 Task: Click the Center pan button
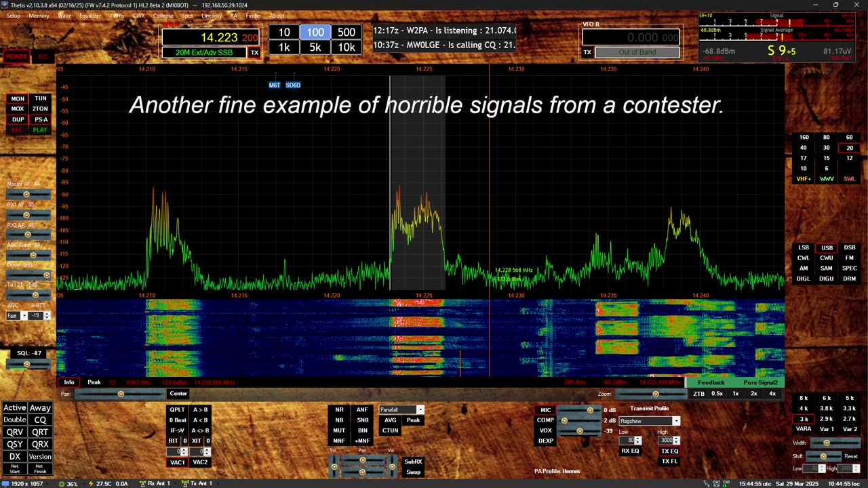[x=178, y=394]
